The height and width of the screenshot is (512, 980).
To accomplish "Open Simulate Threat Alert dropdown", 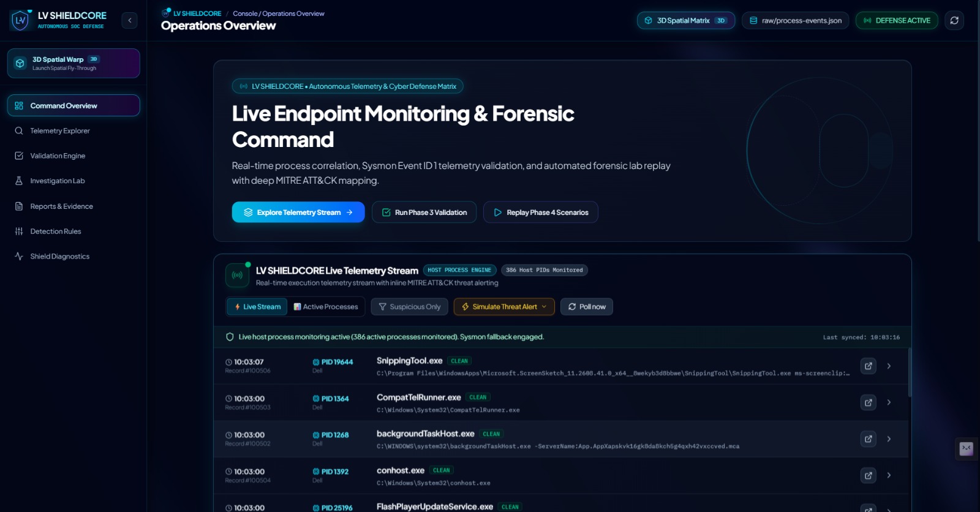I will (504, 306).
